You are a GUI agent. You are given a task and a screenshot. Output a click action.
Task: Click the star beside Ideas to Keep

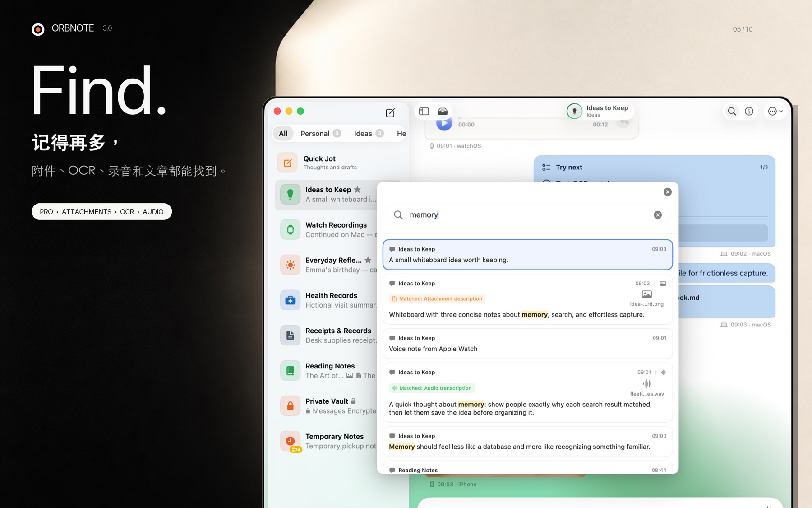357,190
